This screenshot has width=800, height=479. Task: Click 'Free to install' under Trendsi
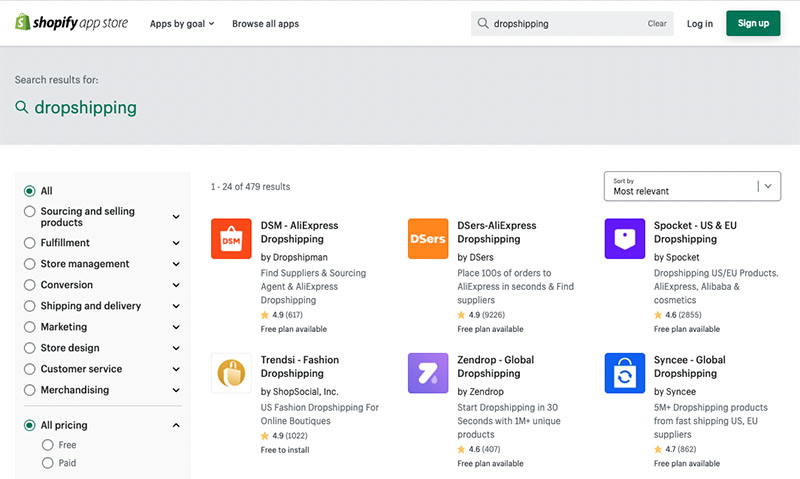click(x=285, y=450)
